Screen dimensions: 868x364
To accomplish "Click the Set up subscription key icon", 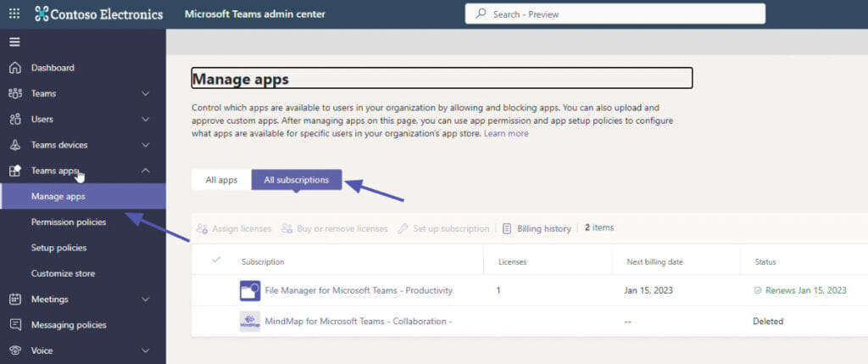I will [x=403, y=228].
